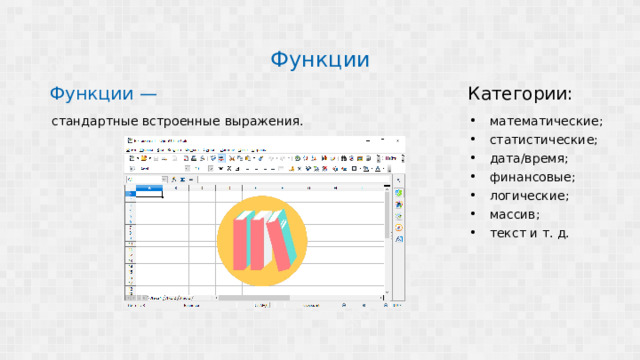The width and height of the screenshot is (640, 360).
Task: Select the active cell A1
Action: coord(149,194)
